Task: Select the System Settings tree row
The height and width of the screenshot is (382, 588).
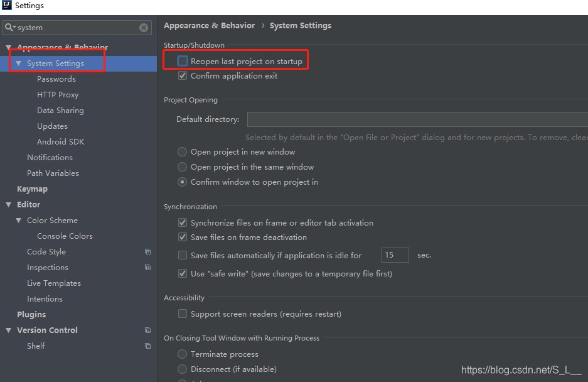Action: pos(78,63)
